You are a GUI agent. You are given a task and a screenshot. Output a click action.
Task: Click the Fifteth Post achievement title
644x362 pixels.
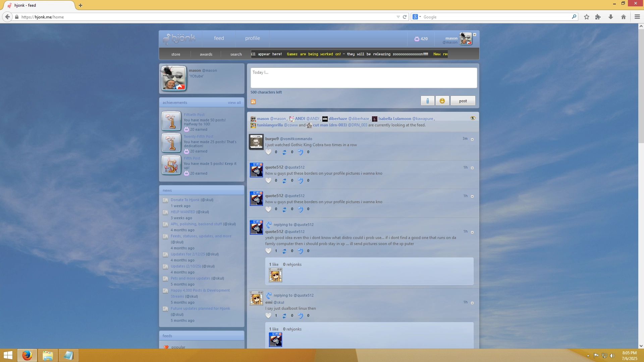194,115
